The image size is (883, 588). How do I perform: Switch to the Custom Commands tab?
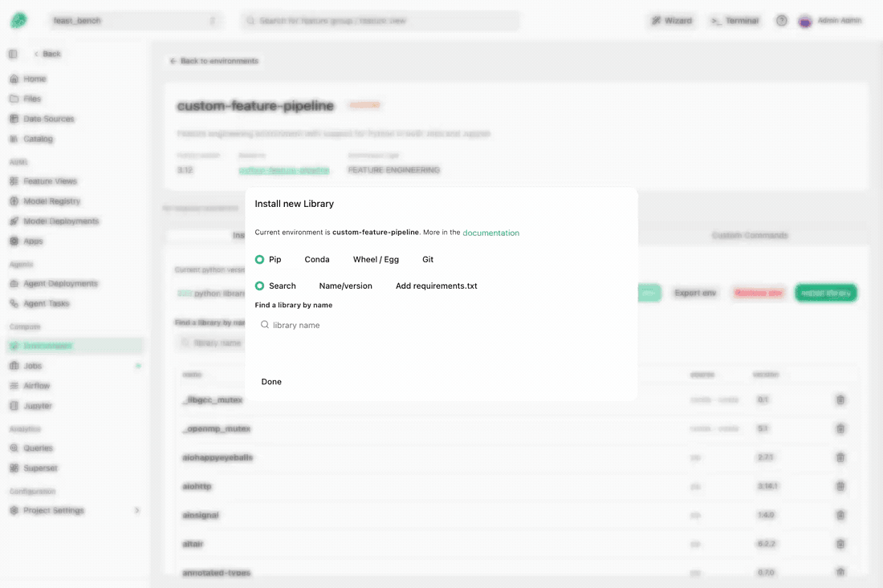click(x=749, y=235)
